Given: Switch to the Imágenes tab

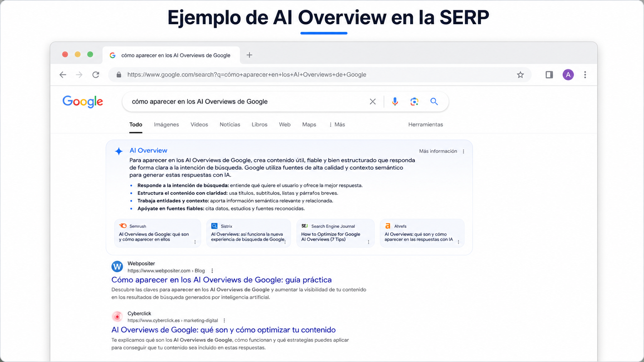Looking at the screenshot, I should click(x=166, y=125).
